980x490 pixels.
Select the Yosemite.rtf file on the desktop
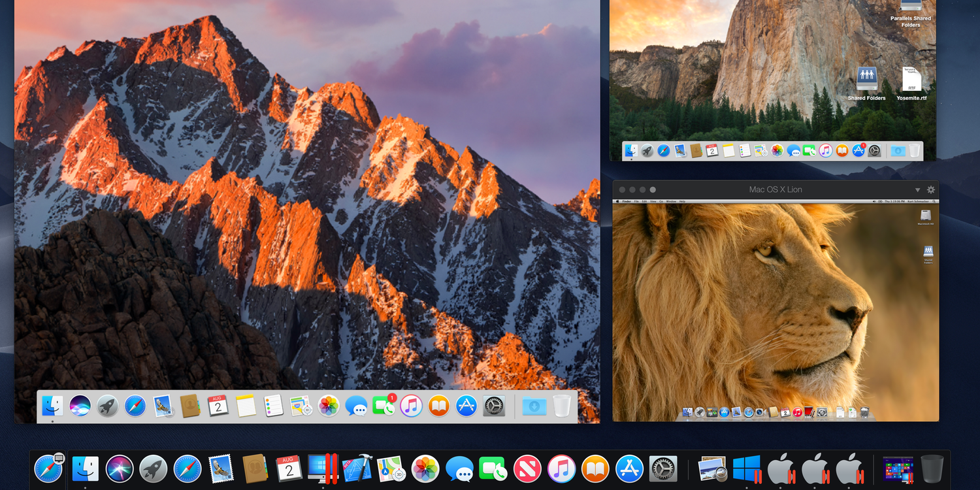click(911, 83)
